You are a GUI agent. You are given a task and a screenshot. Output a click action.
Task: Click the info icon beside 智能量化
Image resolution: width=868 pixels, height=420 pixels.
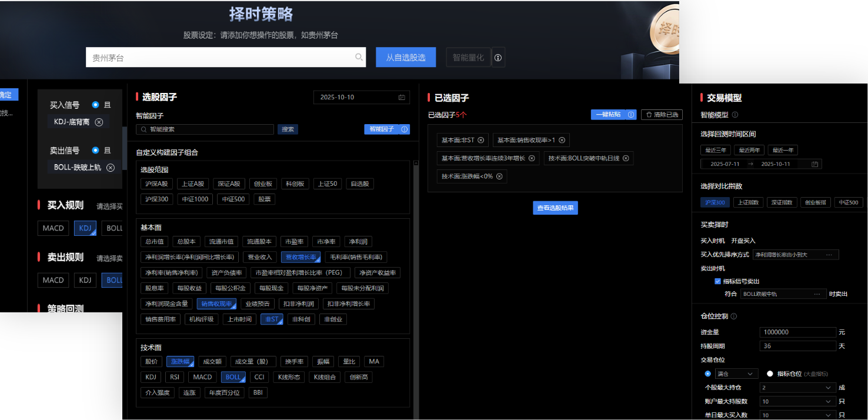498,58
